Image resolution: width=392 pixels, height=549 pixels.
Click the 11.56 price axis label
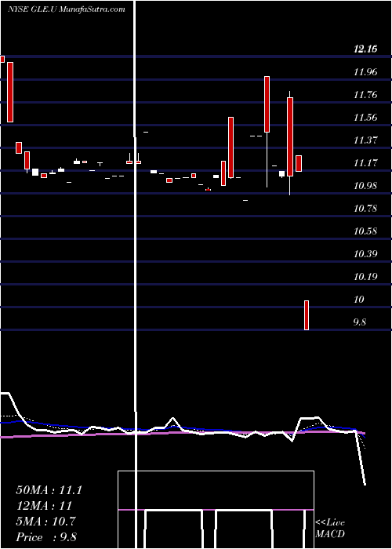click(365, 118)
